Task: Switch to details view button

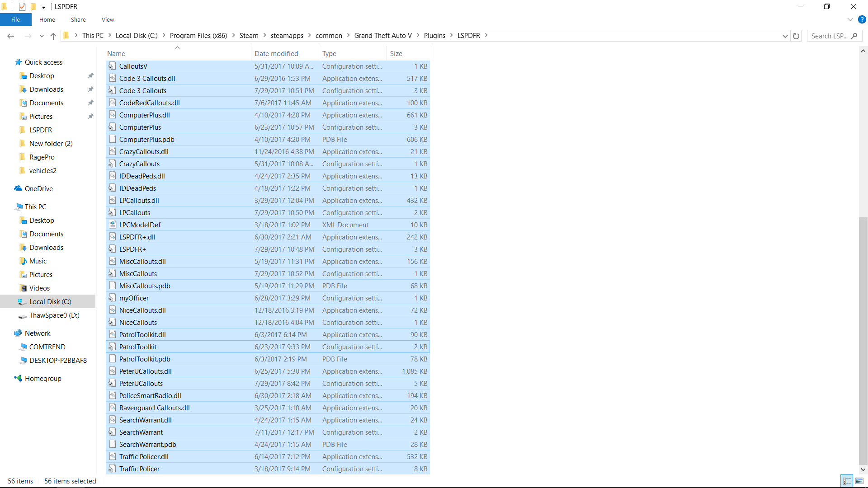Action: (x=847, y=481)
